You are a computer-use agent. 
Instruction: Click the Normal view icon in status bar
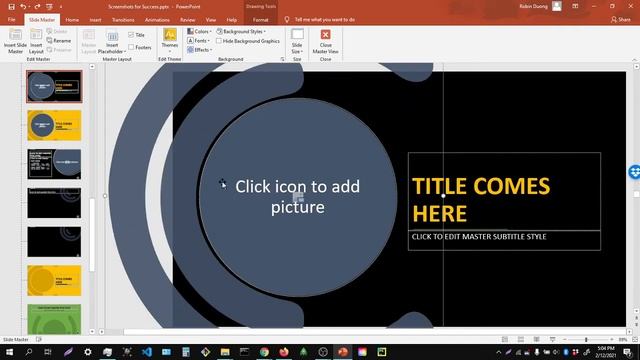[505, 340]
